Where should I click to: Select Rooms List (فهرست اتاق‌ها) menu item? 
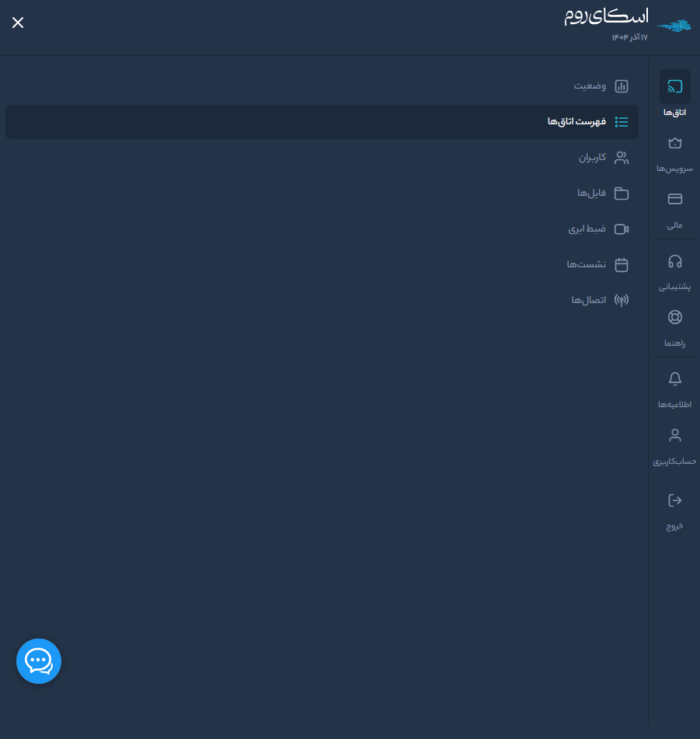tap(587, 122)
